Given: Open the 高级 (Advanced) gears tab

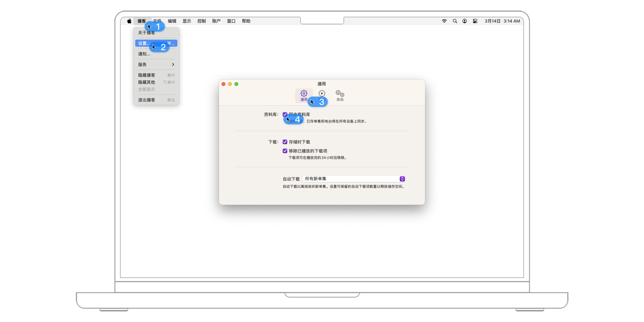Looking at the screenshot, I should pyautogui.click(x=340, y=95).
